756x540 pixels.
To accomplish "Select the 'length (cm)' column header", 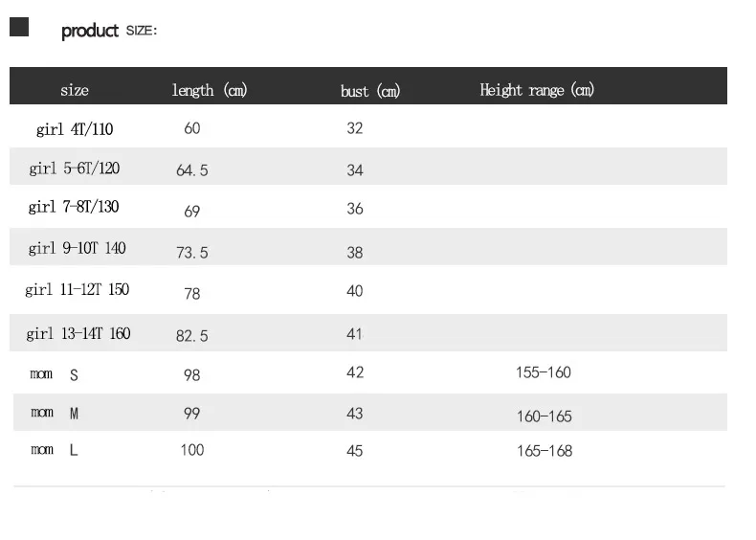I will [x=210, y=90].
